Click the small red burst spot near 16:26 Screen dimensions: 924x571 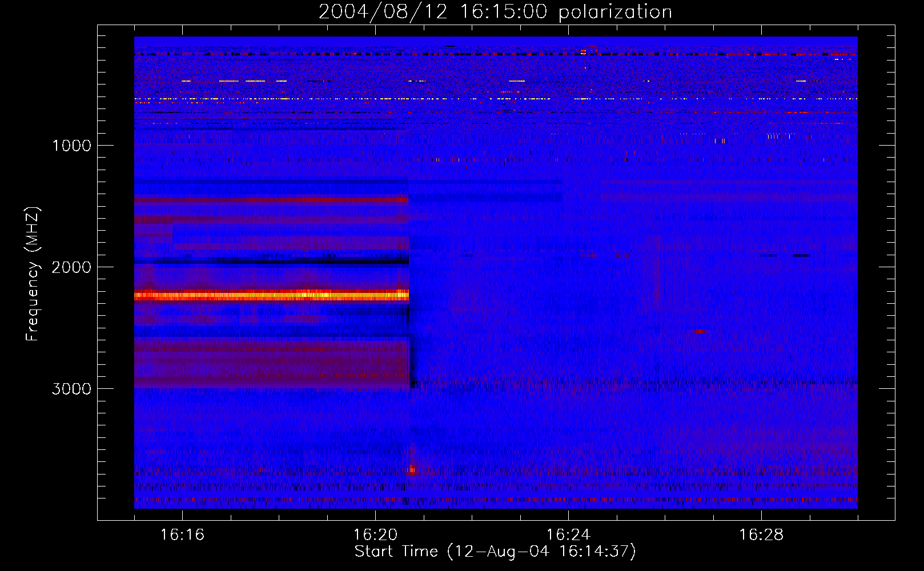pyautogui.click(x=700, y=331)
